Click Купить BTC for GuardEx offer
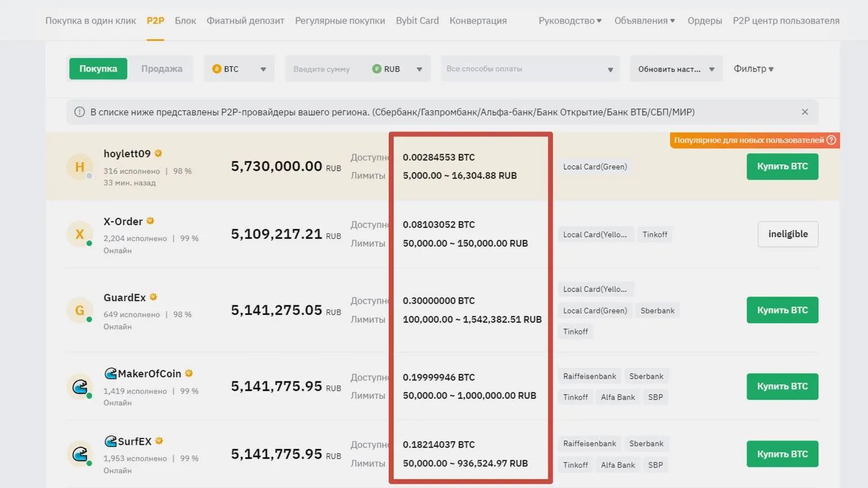This screenshot has height=488, width=868. coord(782,310)
